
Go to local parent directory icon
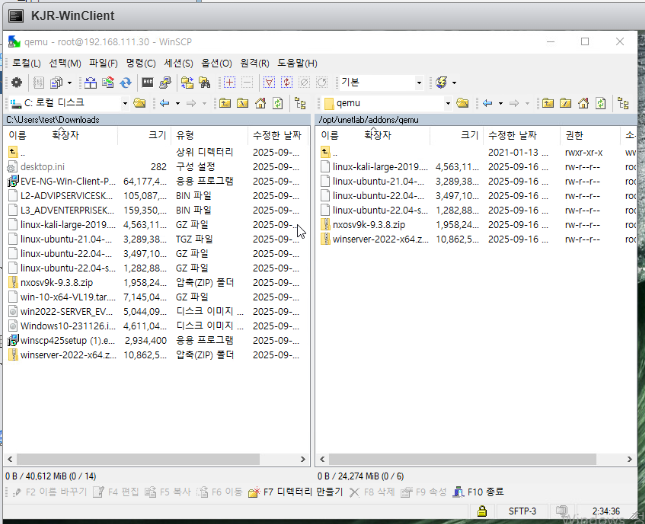click(225, 103)
